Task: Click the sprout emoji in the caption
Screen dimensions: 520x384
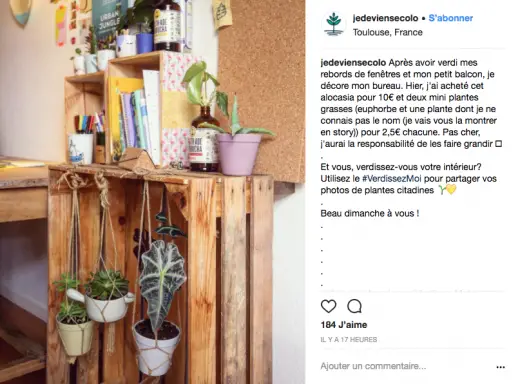Action: point(442,190)
